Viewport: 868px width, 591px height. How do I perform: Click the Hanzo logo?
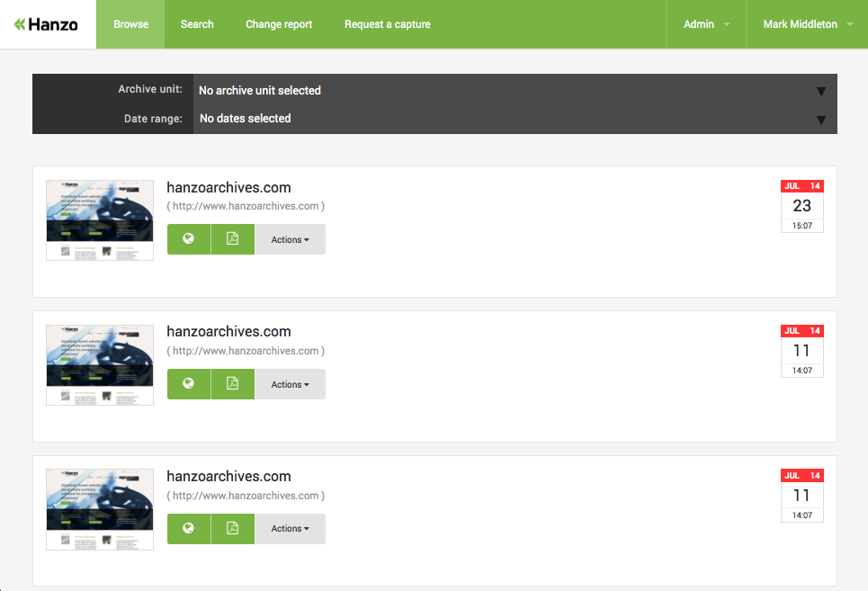(46, 24)
